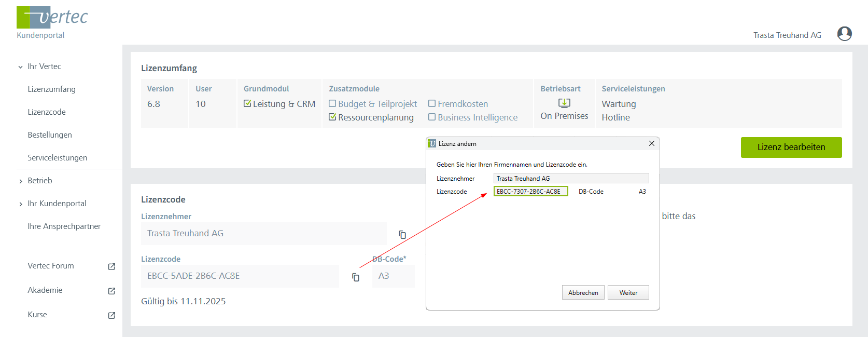Viewport: 868px width, 337px height.
Task: Toggle the Budget & Teilprojekt checkbox
Action: click(x=332, y=103)
